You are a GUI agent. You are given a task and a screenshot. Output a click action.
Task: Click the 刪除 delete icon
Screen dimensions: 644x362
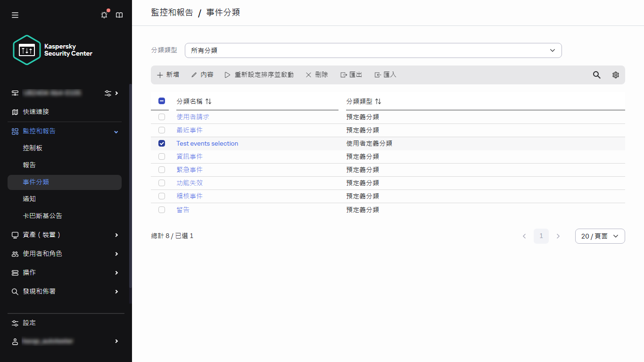(308, 74)
